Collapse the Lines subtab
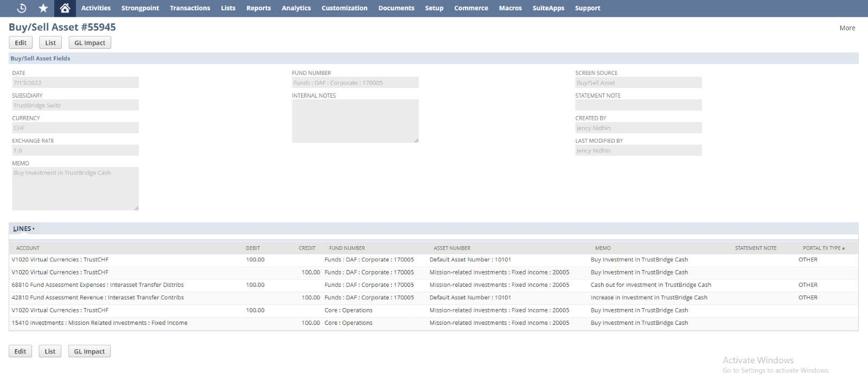 pos(24,229)
